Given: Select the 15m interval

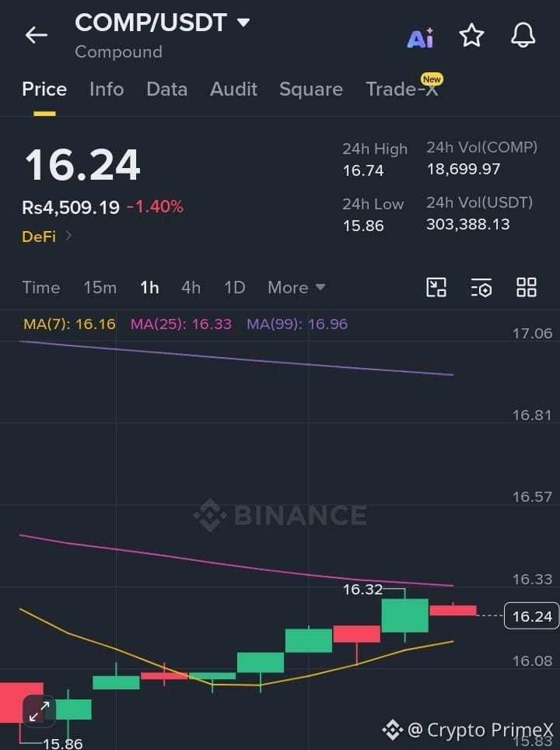Looking at the screenshot, I should click(100, 287).
